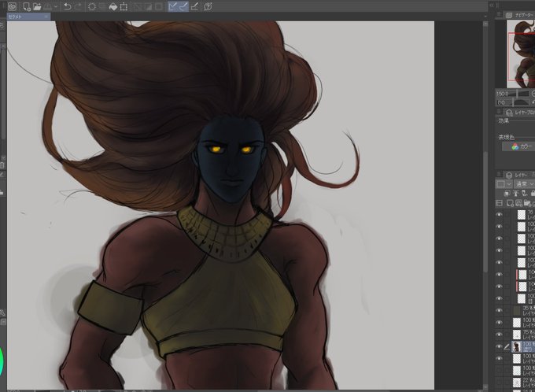The width and height of the screenshot is (535, 392).
Task: Click the green color wheel edge at bottom left
Action: click(2, 363)
